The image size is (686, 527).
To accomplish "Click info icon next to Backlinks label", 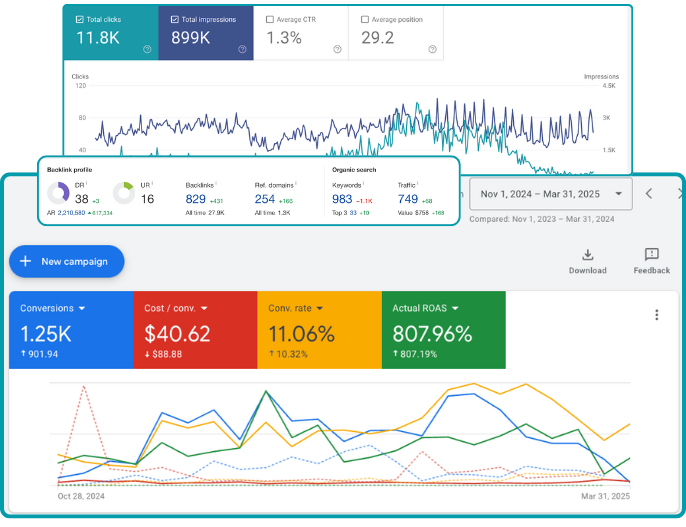I will click(x=216, y=184).
